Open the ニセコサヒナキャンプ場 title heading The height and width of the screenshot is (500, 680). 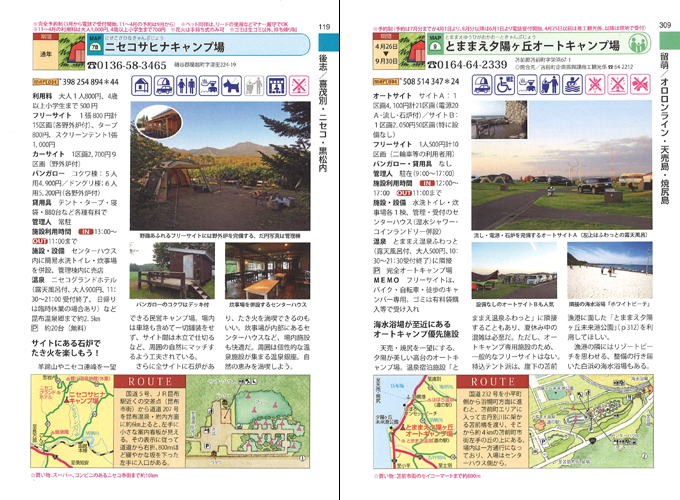tap(170, 46)
